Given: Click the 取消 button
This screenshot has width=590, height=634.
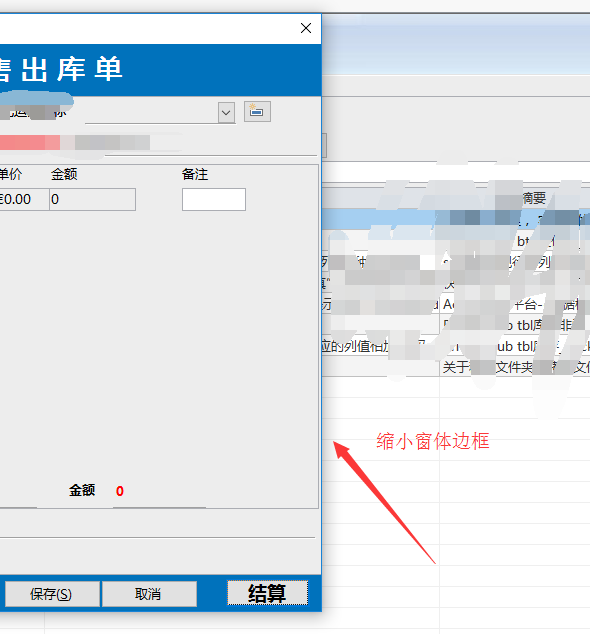Looking at the screenshot, I should point(149,594).
